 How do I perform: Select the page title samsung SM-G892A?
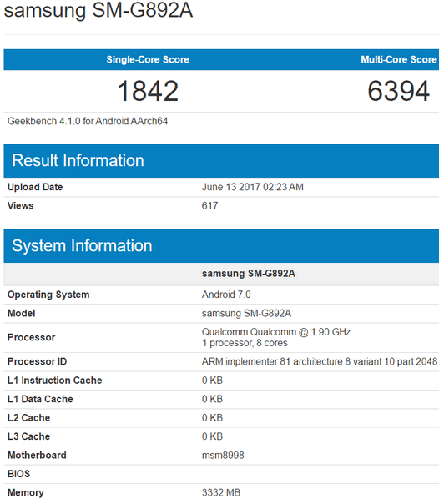98,10
